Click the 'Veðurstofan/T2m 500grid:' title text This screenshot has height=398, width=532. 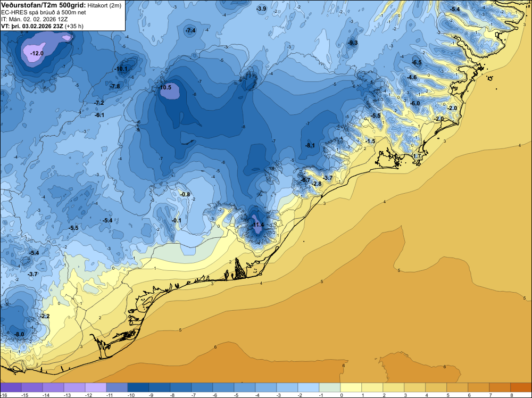(44, 5)
